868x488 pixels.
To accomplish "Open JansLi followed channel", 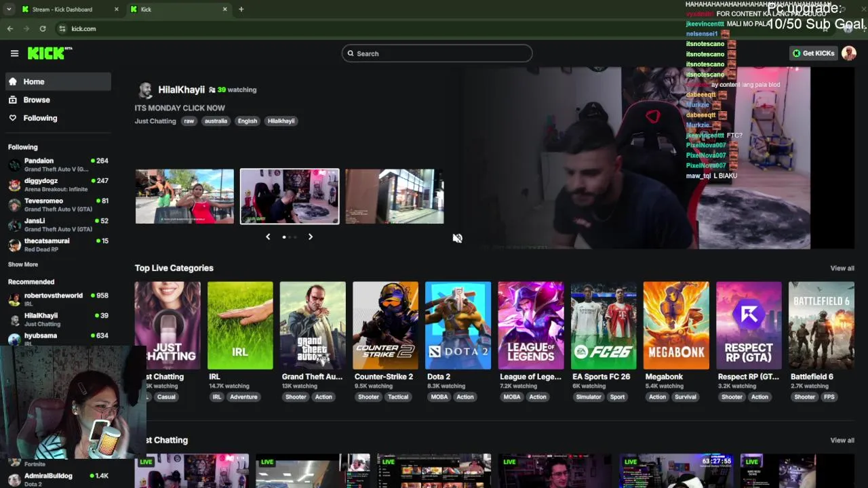I will click(58, 225).
